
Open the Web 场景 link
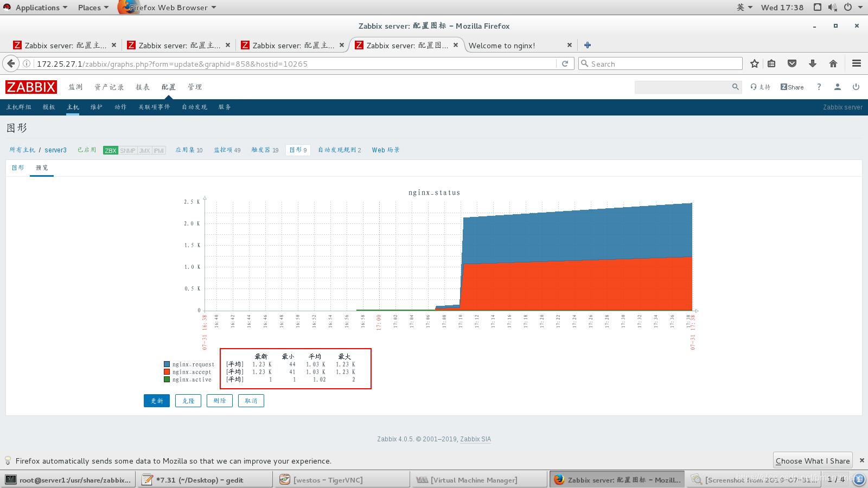[x=386, y=150]
